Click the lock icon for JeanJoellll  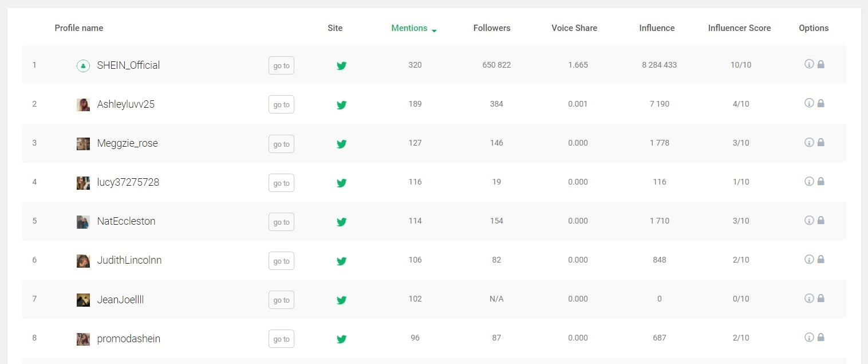820,298
